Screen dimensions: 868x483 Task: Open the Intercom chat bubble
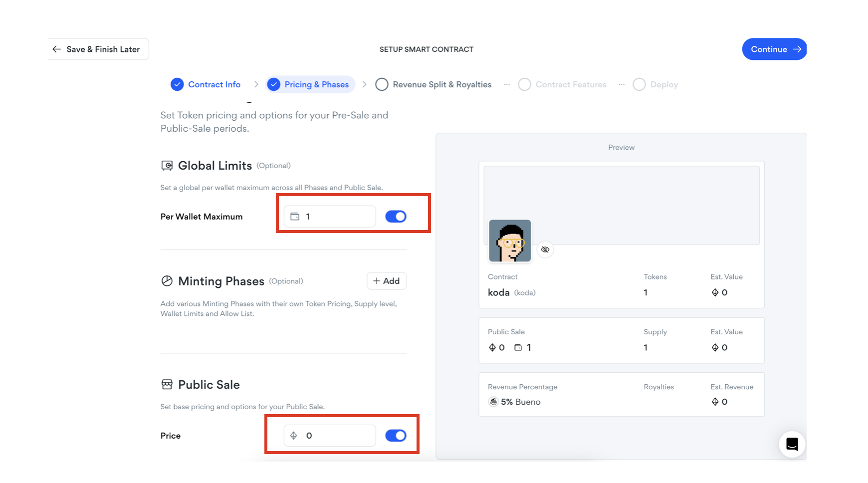click(792, 444)
